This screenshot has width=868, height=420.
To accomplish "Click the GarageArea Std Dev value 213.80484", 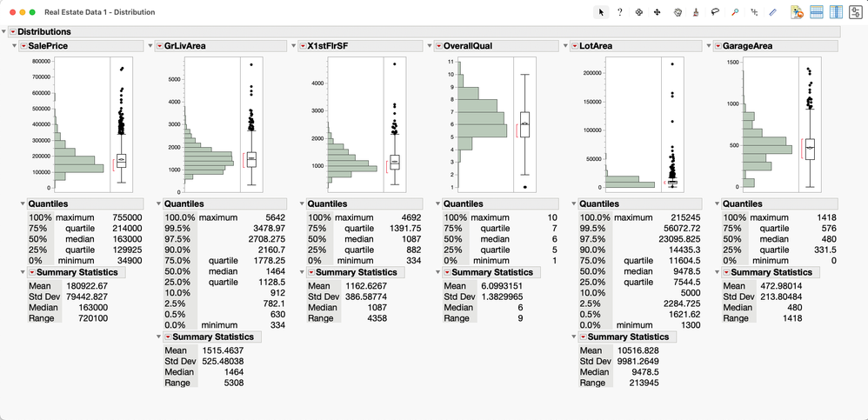I will pyautogui.click(x=780, y=297).
